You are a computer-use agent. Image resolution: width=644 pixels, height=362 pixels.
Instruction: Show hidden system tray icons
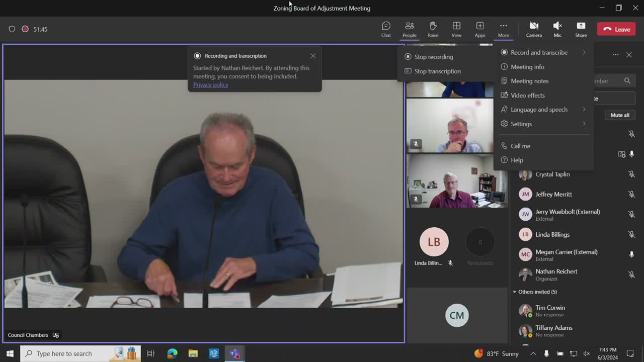(533, 353)
